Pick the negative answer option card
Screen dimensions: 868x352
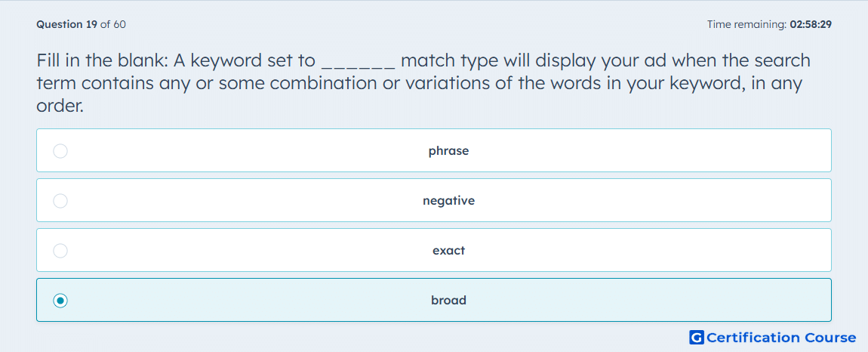point(434,200)
